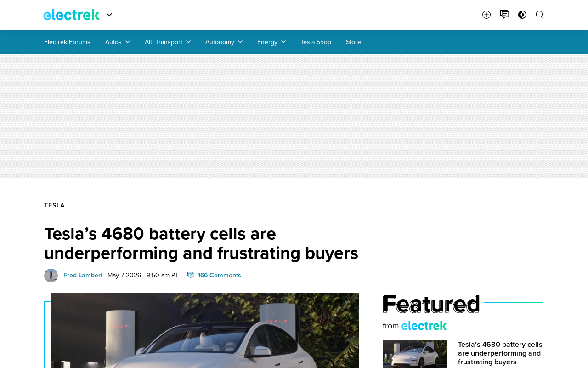Image resolution: width=588 pixels, height=368 pixels.
Task: Click the TESLA category label
Action: [54, 205]
